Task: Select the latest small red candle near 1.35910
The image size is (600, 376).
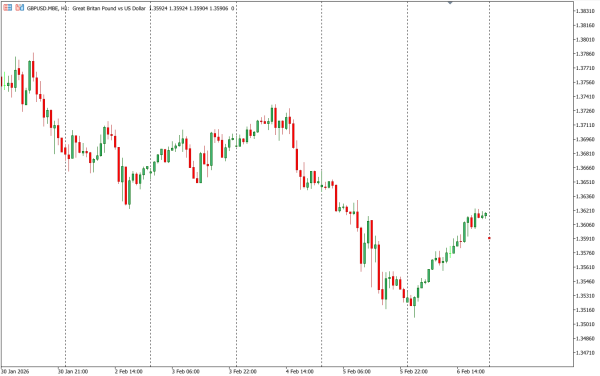Action: (x=489, y=238)
